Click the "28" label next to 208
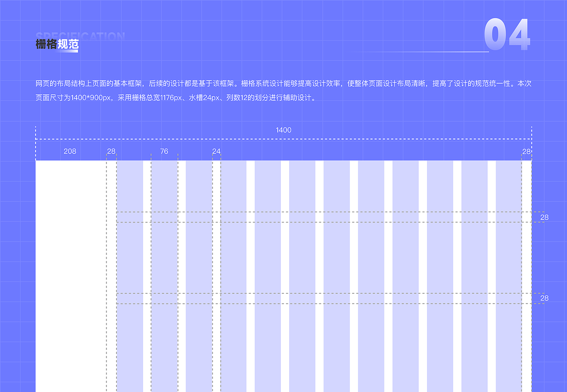 (x=111, y=151)
